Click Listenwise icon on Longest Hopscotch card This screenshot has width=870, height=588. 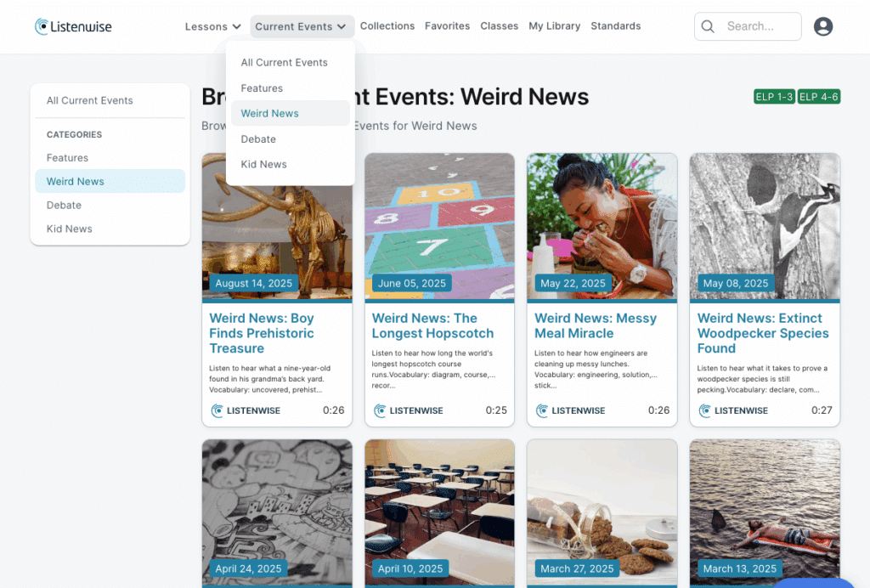380,410
